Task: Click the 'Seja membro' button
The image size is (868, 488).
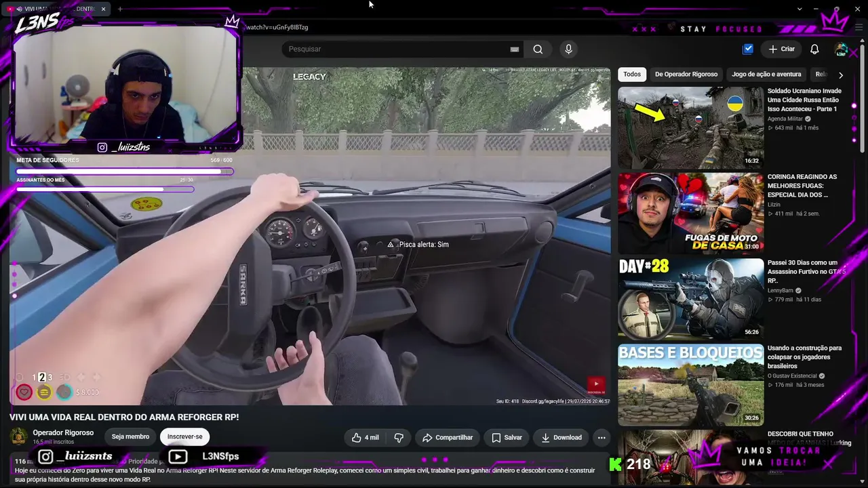Action: [x=130, y=437]
